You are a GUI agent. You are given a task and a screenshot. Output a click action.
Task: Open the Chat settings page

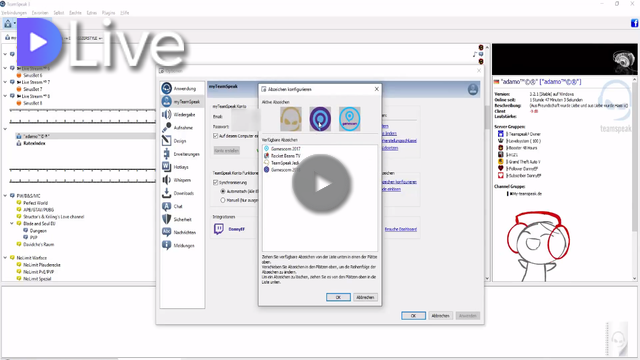(173, 206)
